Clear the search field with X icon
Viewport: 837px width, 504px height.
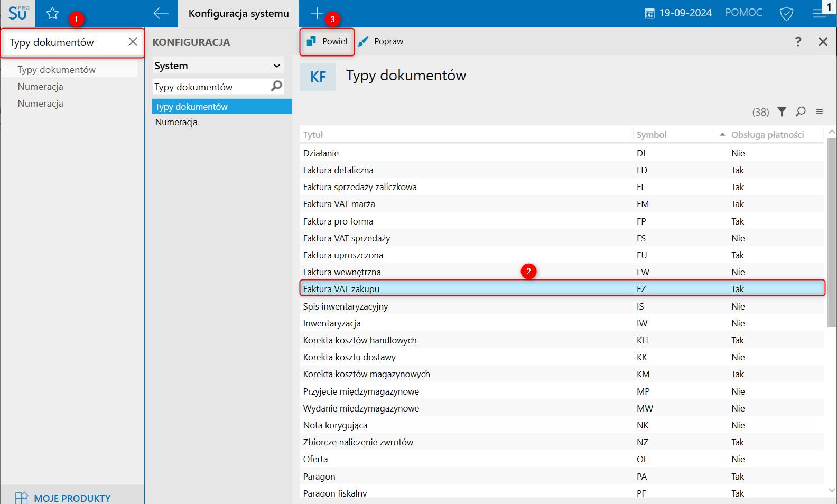(x=133, y=42)
